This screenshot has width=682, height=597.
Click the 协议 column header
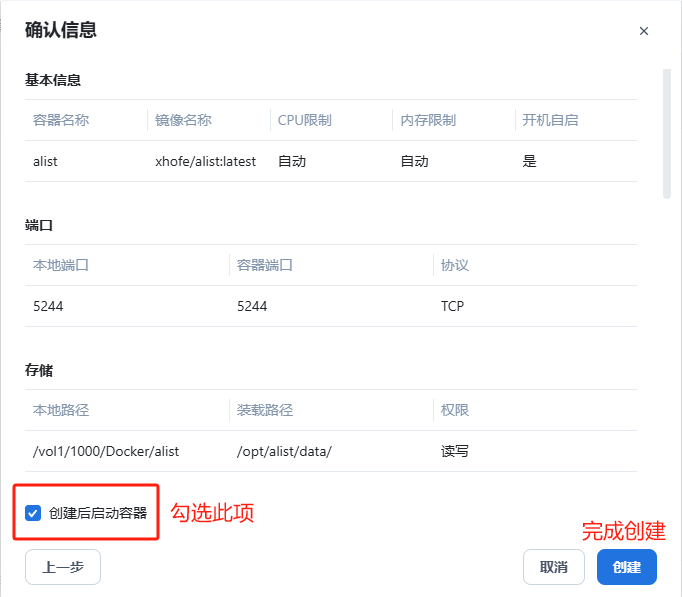pos(455,265)
